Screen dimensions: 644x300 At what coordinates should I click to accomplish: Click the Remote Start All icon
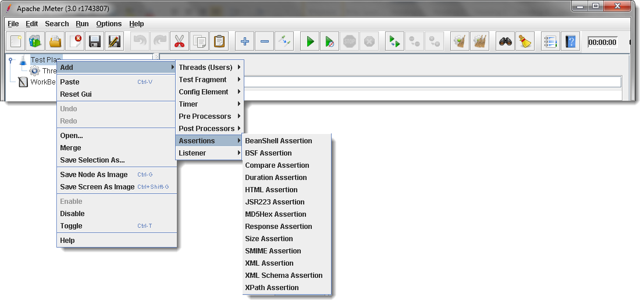[394, 41]
